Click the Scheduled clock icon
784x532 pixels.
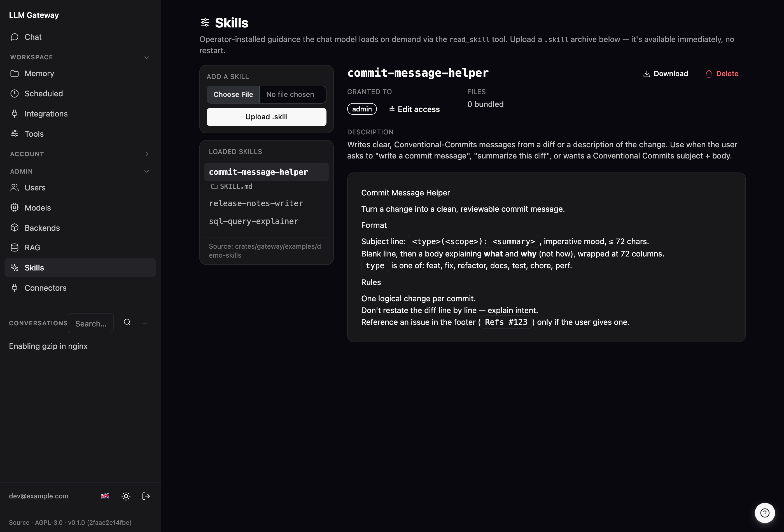coord(15,94)
